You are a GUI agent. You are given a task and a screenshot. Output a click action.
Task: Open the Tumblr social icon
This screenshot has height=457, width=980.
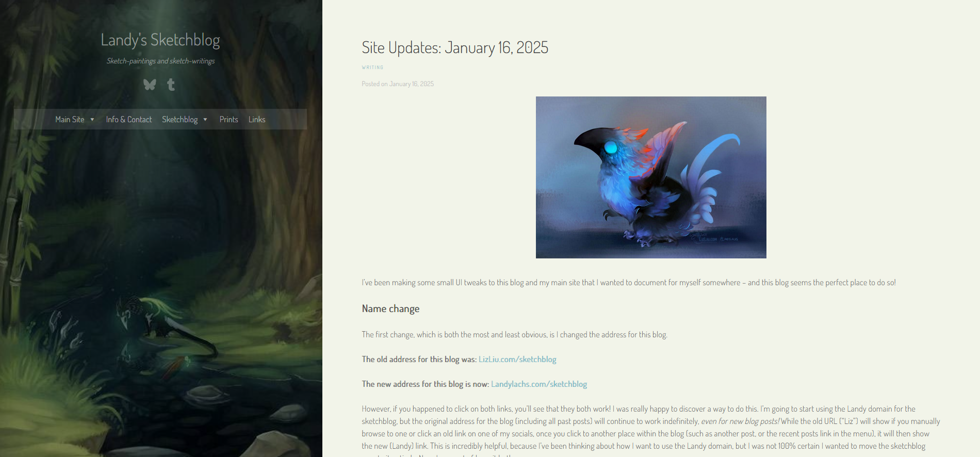[x=171, y=85]
